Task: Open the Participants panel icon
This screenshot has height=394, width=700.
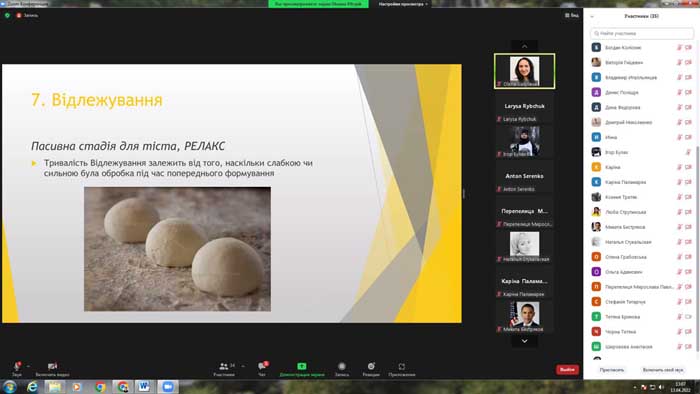Action: [224, 366]
